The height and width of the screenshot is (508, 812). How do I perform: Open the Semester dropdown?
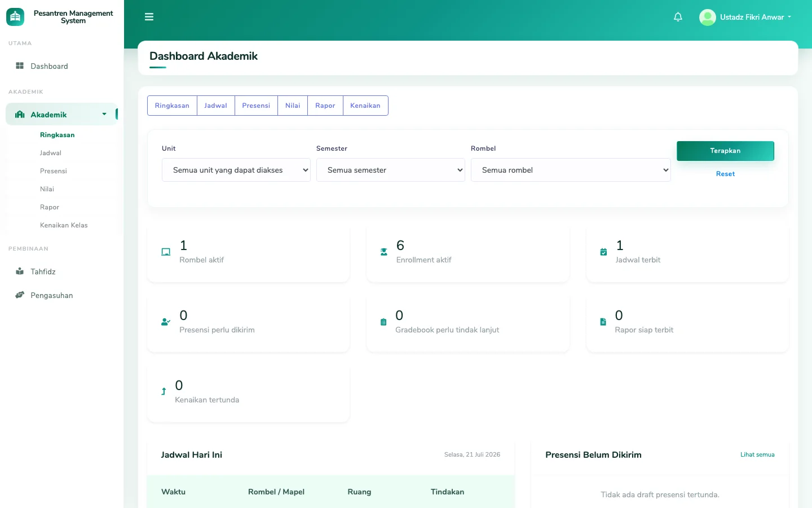point(391,170)
